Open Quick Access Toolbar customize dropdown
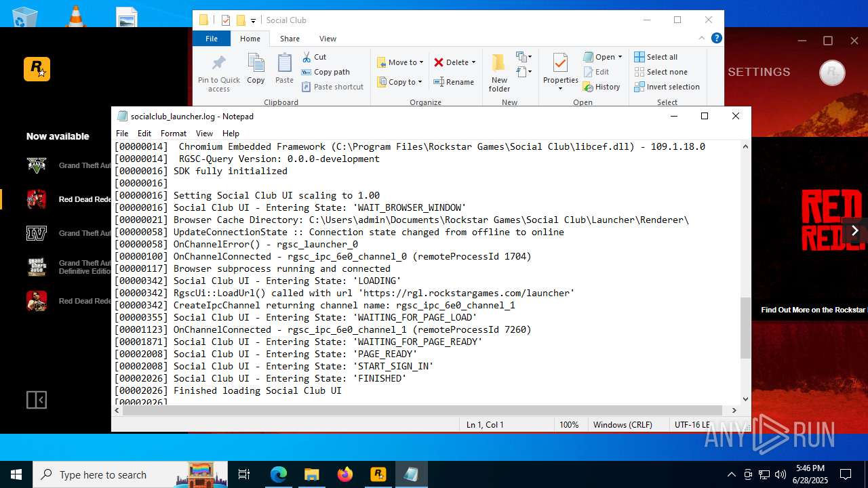This screenshot has width=868, height=488. tap(253, 20)
